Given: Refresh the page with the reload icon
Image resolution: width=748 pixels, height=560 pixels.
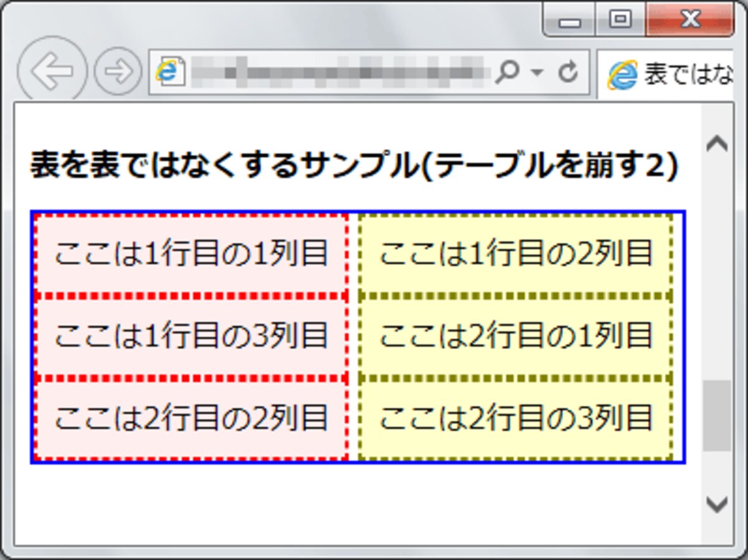Looking at the screenshot, I should (x=568, y=74).
